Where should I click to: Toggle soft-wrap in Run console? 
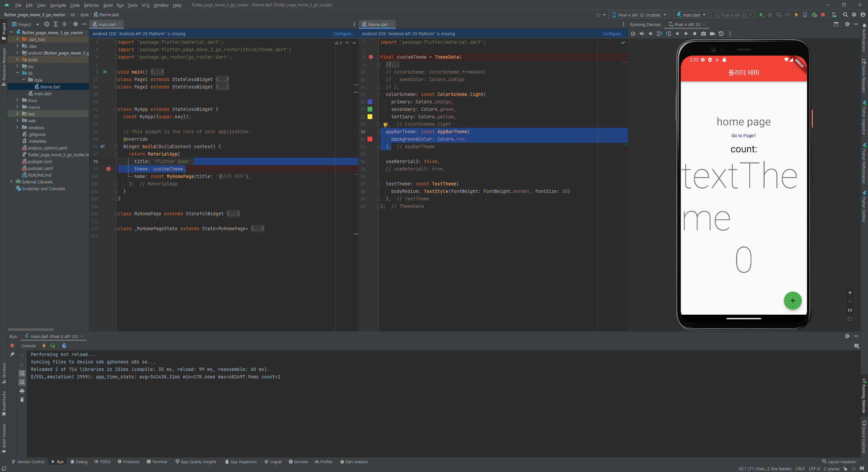click(x=22, y=373)
